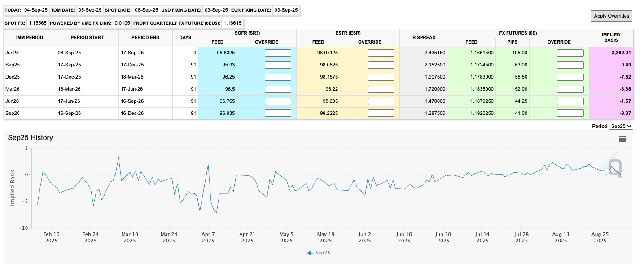Click FX Futures override field for Sep25
The height and width of the screenshot is (267, 644).
click(x=570, y=65)
